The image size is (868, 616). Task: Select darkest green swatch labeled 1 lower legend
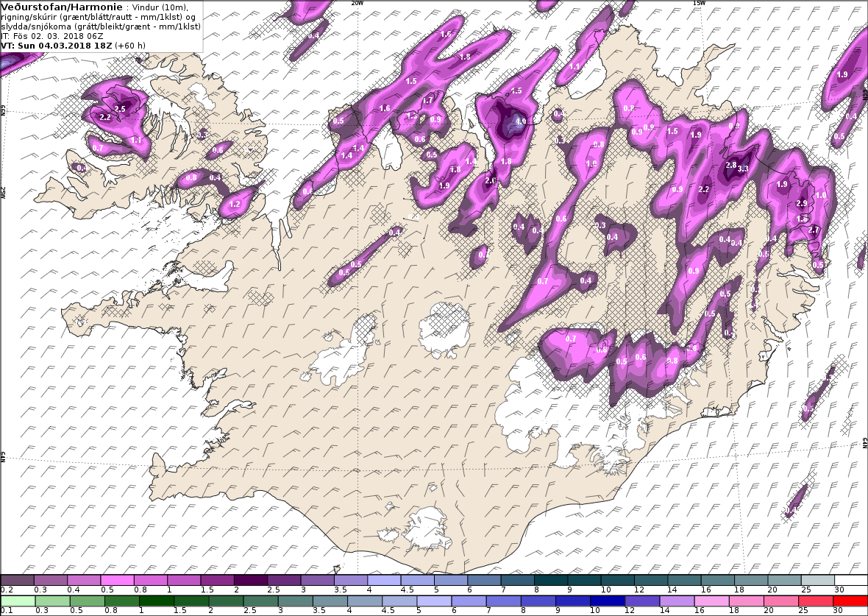[156, 601]
